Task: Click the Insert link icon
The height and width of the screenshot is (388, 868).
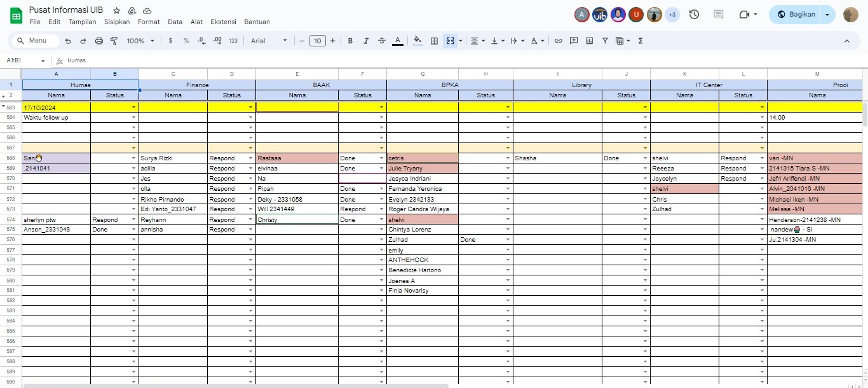Action: (x=559, y=41)
